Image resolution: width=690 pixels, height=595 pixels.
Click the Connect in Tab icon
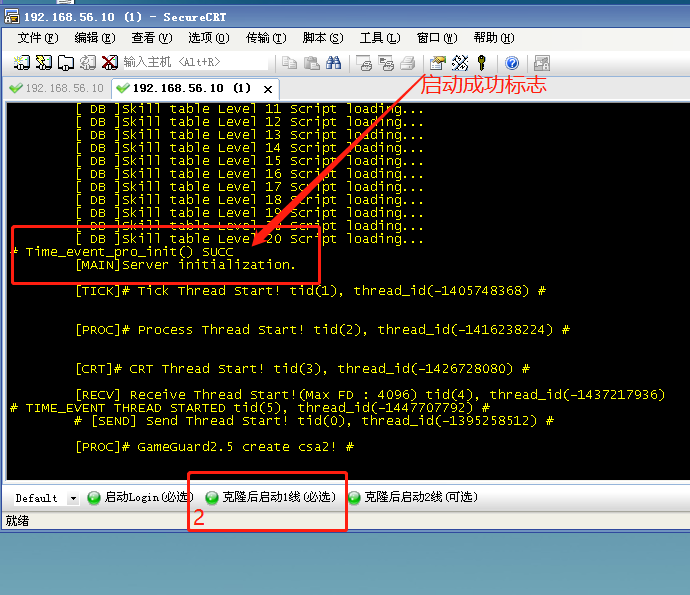pyautogui.click(x=66, y=63)
